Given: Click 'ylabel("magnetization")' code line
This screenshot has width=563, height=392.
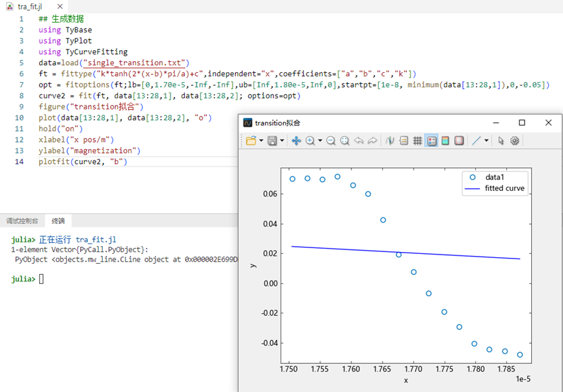Looking at the screenshot, I should [90, 150].
